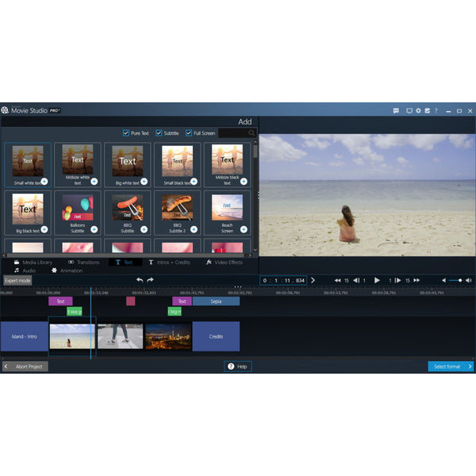Click the screen display icon in title bar
Image resolution: width=476 pixels, height=476 pixels.
click(x=409, y=111)
